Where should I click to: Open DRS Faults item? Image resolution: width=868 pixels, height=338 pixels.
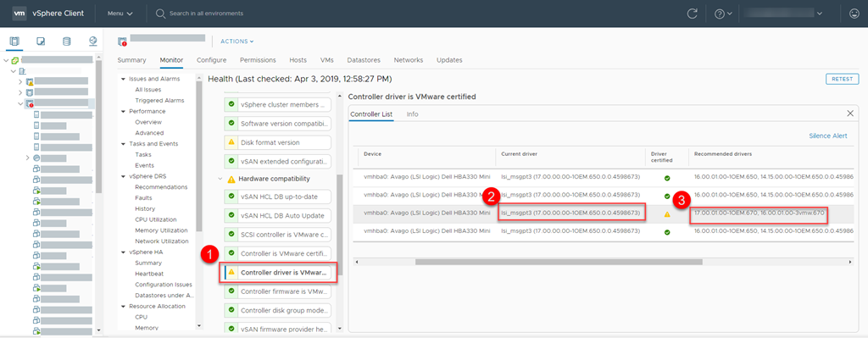143,198
